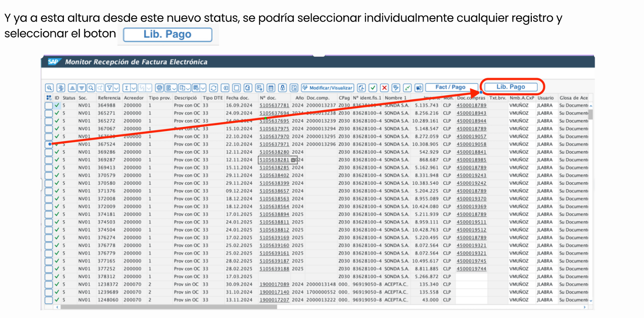Select the Print icon

coord(160,88)
